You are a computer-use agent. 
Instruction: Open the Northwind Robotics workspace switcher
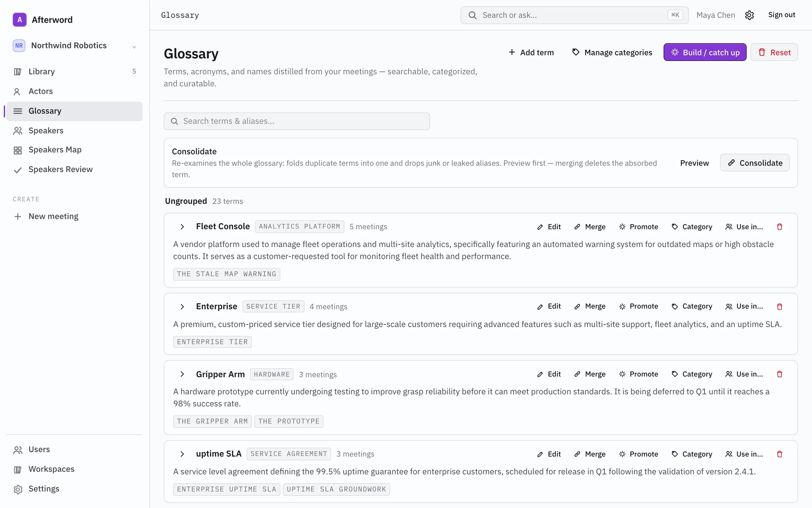pos(75,46)
